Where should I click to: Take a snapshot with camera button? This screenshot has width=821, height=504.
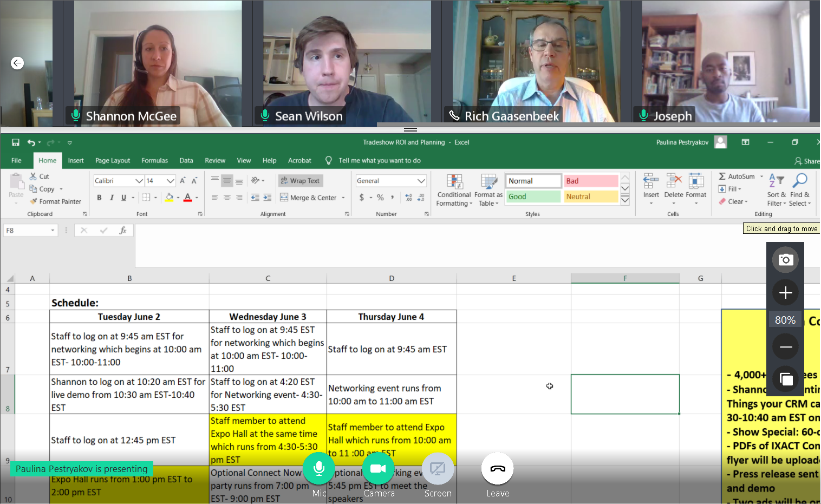785,260
